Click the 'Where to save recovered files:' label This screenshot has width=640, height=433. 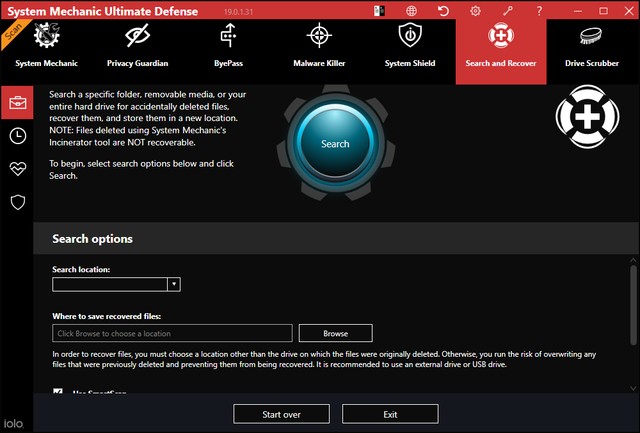[107, 316]
